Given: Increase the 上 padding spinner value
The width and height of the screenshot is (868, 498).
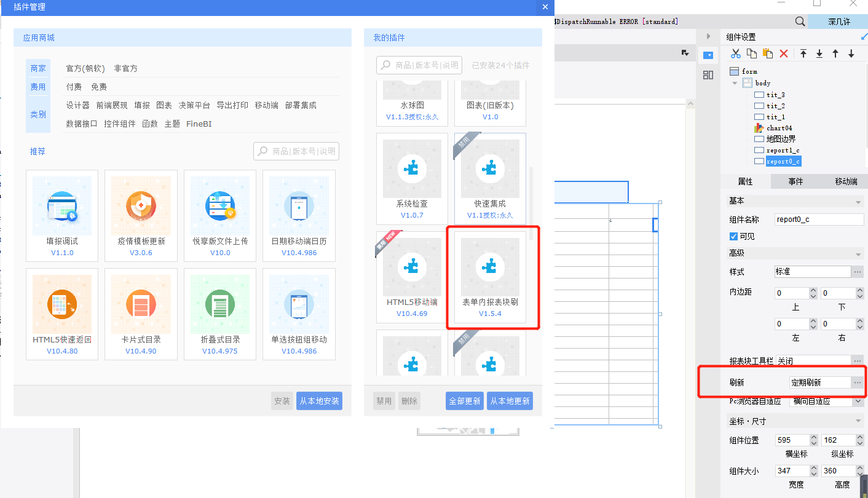Looking at the screenshot, I should coord(813,290).
